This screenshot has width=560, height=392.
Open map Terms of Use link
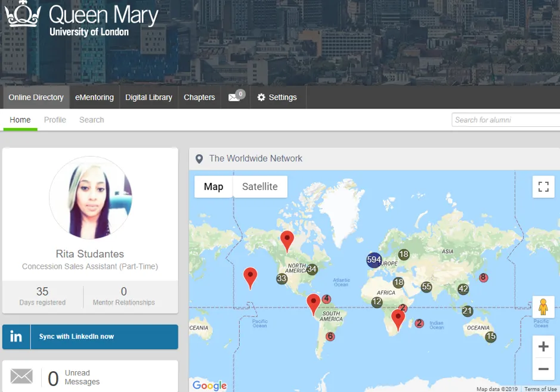[x=540, y=389]
